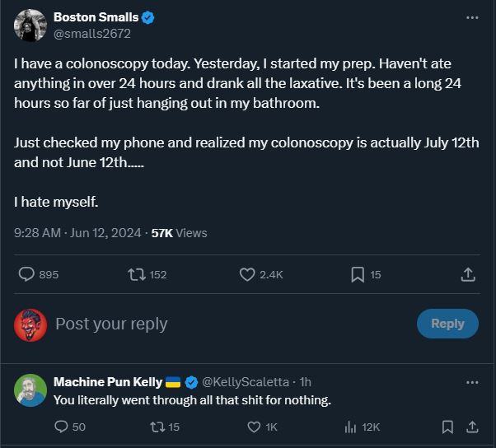Screen dimensions: 496x448
Task: Bookmark Machine Pun Kelly's reply
Action: pos(447,427)
